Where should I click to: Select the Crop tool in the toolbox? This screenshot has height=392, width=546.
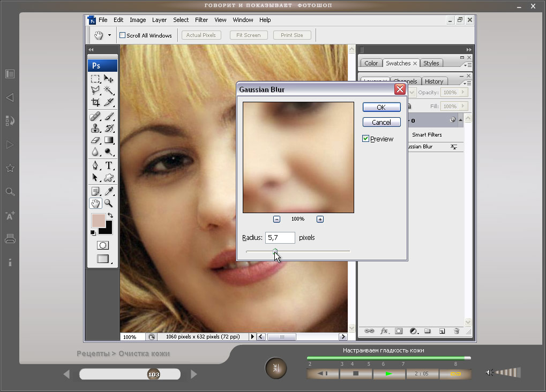coord(95,102)
